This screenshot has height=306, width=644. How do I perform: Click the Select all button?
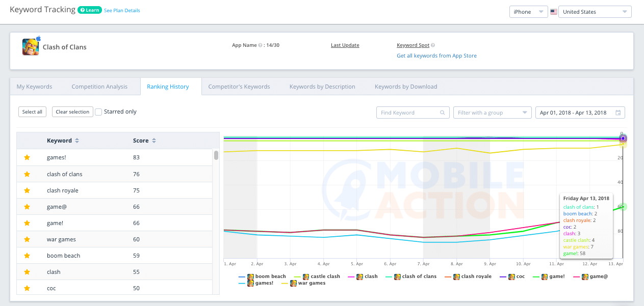(33, 112)
